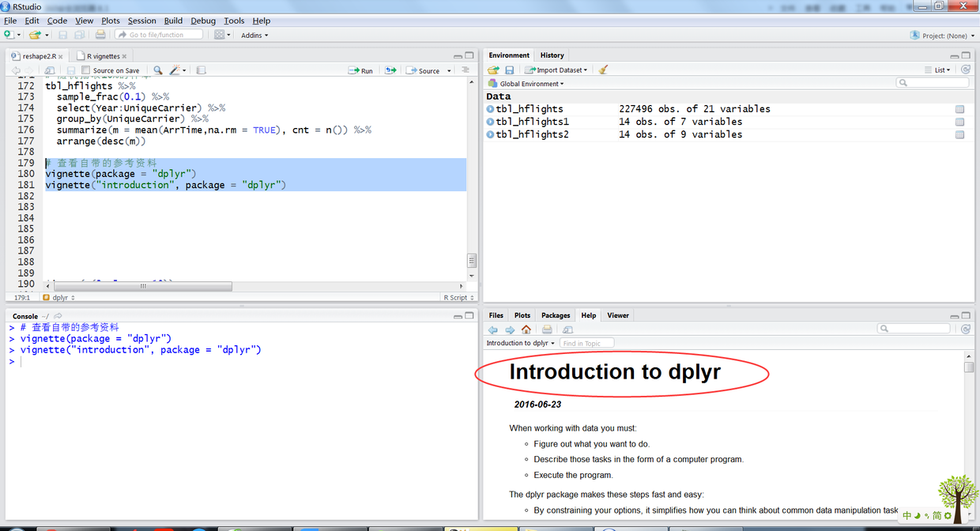
Task: Click the Go to file/function field
Action: click(159, 35)
